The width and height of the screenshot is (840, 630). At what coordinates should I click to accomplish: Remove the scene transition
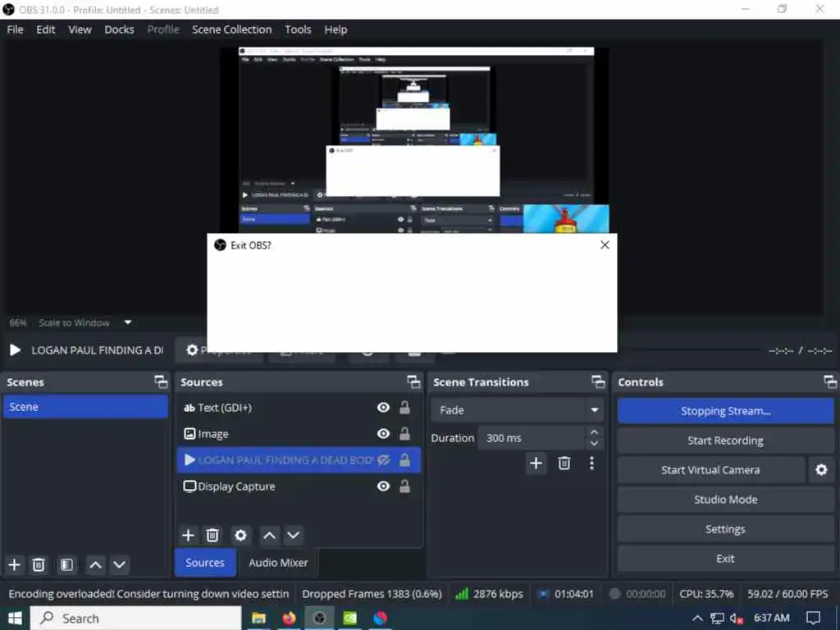(564, 463)
